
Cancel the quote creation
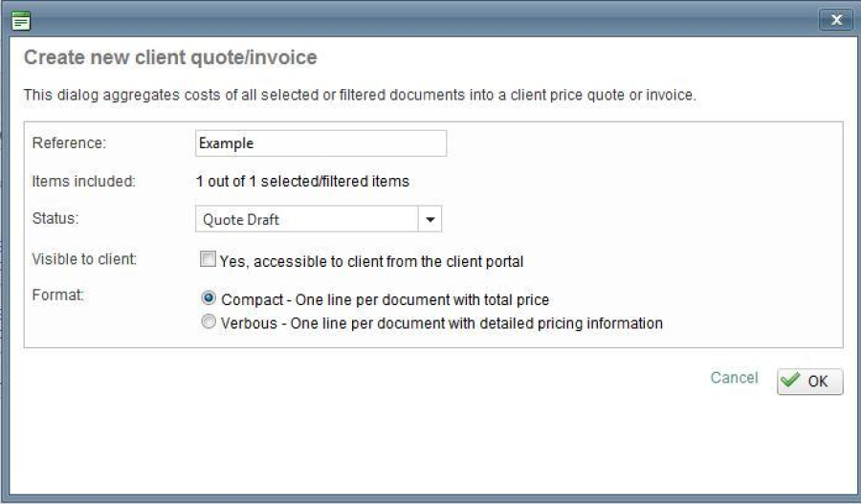coord(734,378)
